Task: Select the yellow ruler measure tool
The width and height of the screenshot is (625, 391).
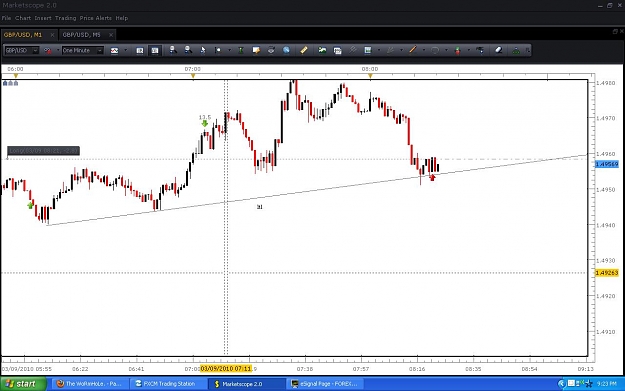Action: point(304,50)
